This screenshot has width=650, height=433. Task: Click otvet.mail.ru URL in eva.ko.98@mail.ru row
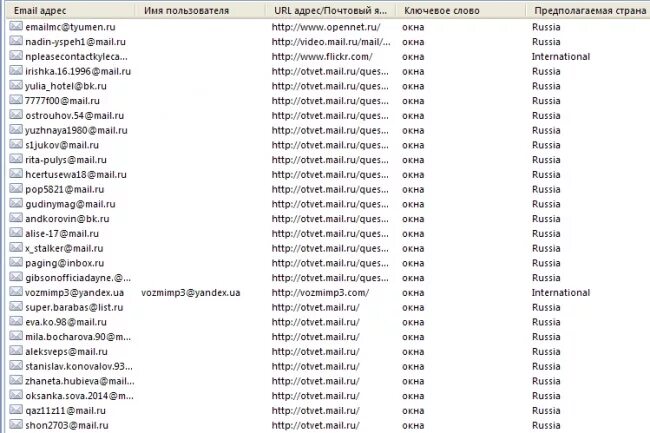pyautogui.click(x=315, y=322)
